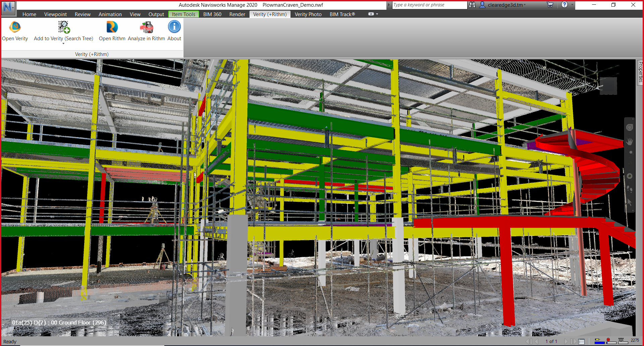Click the memory usage value 2275
Screen dimensions: 644x346
click(x=635, y=340)
